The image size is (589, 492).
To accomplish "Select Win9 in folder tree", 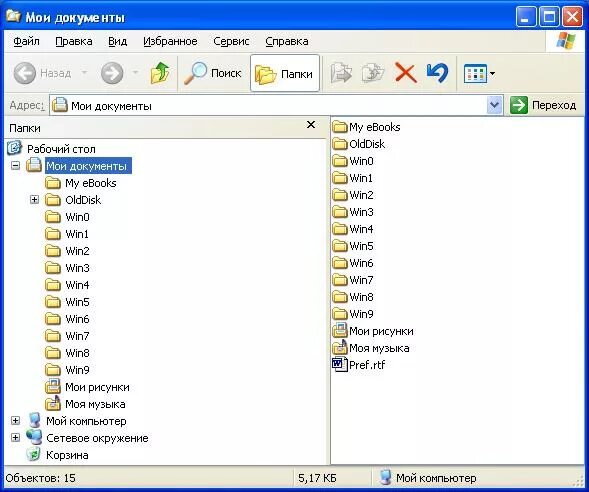I will pyautogui.click(x=77, y=370).
